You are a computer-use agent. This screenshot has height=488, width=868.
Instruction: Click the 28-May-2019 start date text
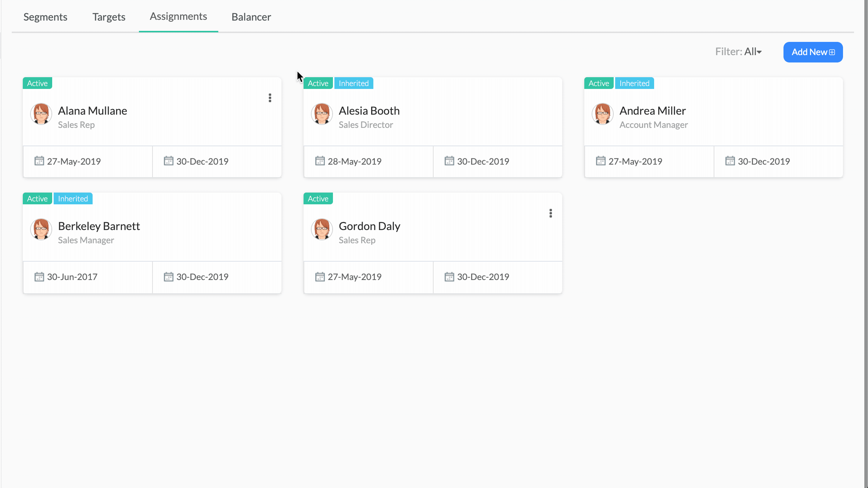click(x=355, y=161)
